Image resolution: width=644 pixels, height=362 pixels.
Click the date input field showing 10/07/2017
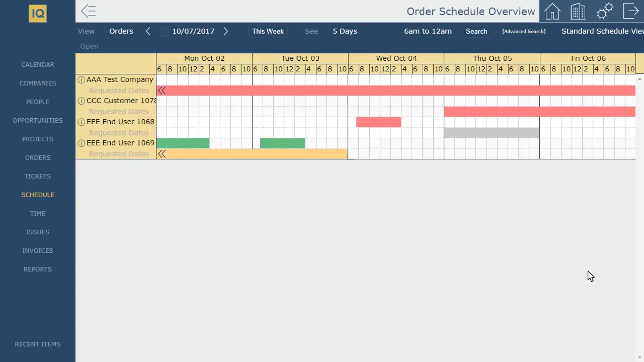point(193,31)
